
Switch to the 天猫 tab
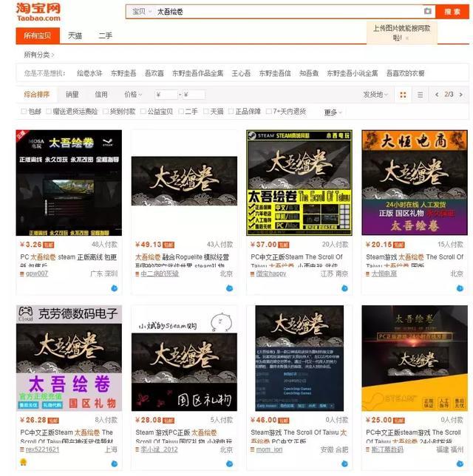tap(75, 35)
